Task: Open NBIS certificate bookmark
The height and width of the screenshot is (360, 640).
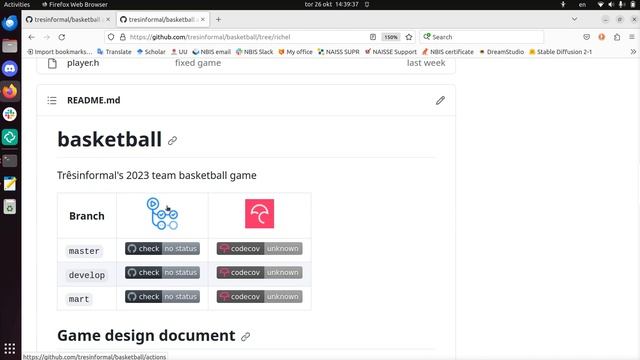Action: (448, 52)
